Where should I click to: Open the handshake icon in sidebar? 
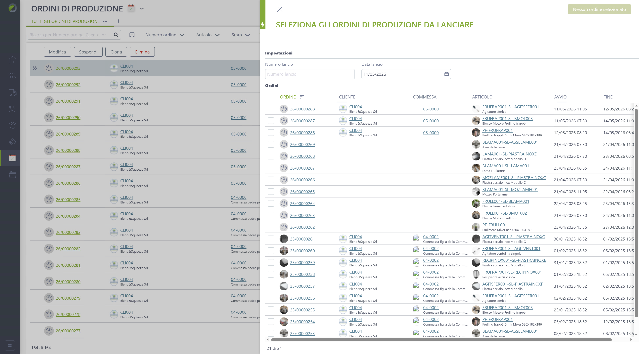[13, 141]
